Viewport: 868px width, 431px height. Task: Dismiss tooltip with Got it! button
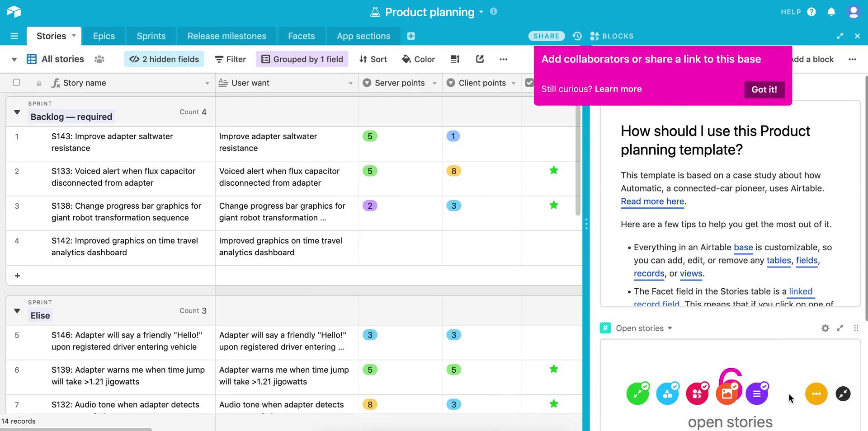point(764,89)
